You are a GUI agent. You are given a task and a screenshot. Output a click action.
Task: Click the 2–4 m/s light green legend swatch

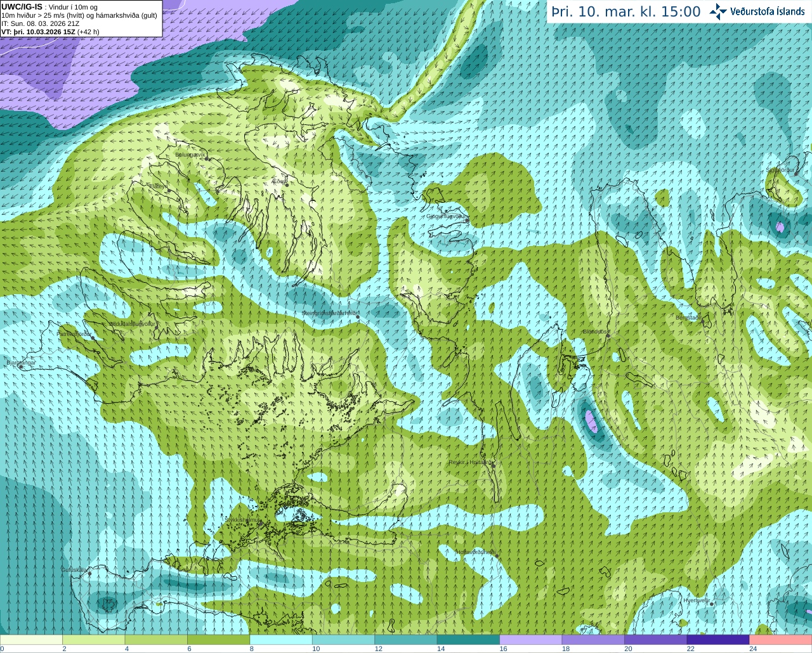click(93, 640)
